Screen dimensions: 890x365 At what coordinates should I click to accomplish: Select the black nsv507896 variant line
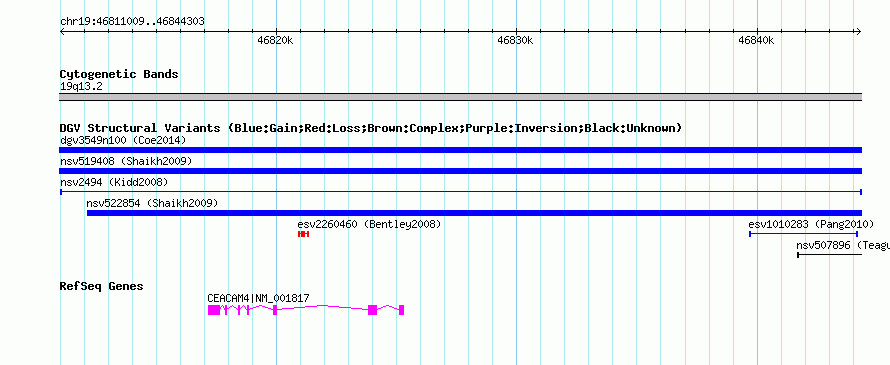829,255
